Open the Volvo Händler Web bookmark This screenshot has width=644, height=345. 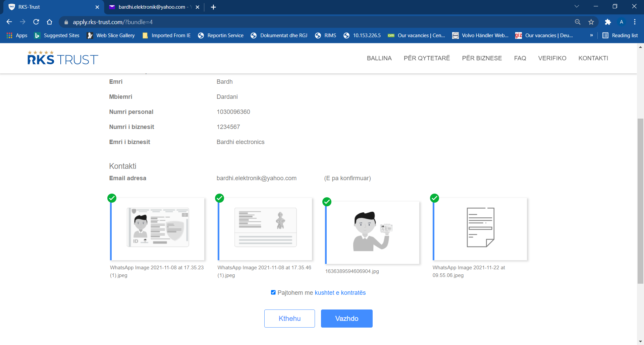(x=480, y=35)
